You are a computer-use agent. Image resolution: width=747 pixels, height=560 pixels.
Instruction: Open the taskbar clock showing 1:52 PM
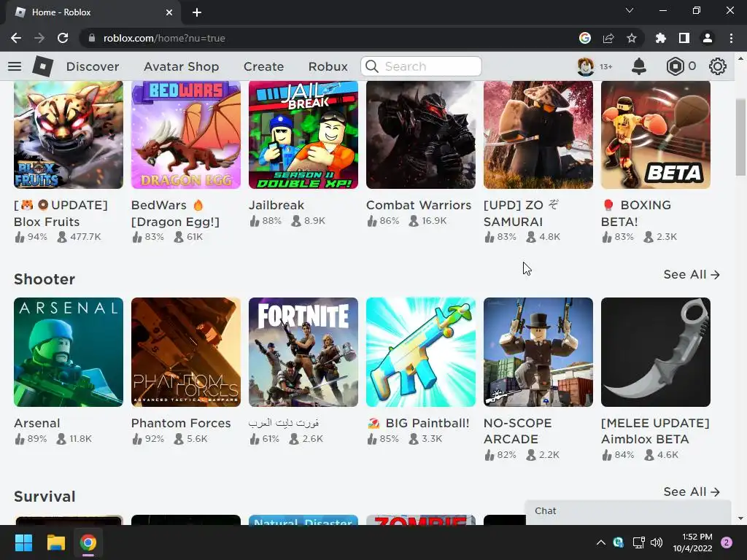692,542
